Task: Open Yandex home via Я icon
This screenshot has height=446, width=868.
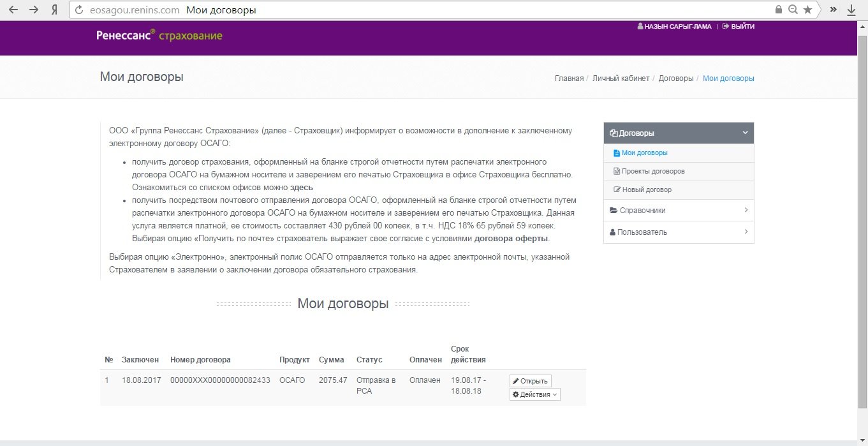Action: (x=55, y=10)
